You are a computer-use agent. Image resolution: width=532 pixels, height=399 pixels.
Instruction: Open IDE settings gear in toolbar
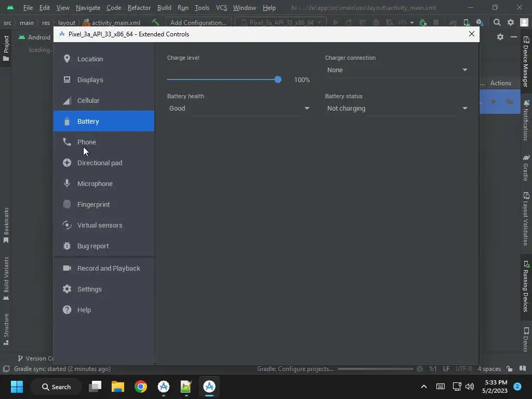click(x=511, y=22)
